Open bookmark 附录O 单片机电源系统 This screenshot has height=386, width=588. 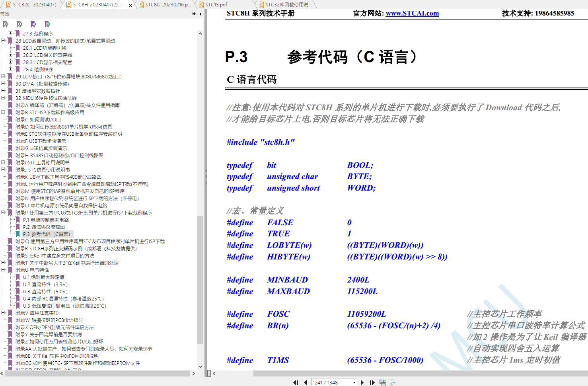pyautogui.click(x=61, y=205)
